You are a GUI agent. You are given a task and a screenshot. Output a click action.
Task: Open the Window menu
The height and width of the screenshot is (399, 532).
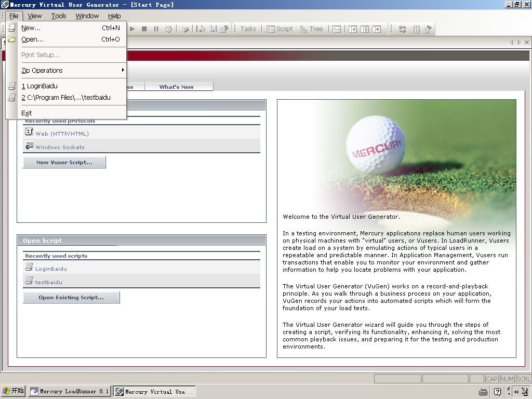click(x=87, y=16)
